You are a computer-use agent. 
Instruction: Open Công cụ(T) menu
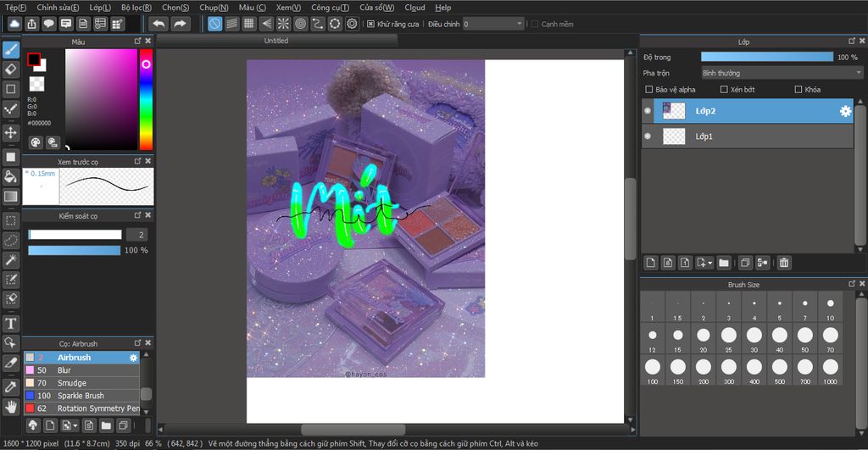pyautogui.click(x=330, y=8)
